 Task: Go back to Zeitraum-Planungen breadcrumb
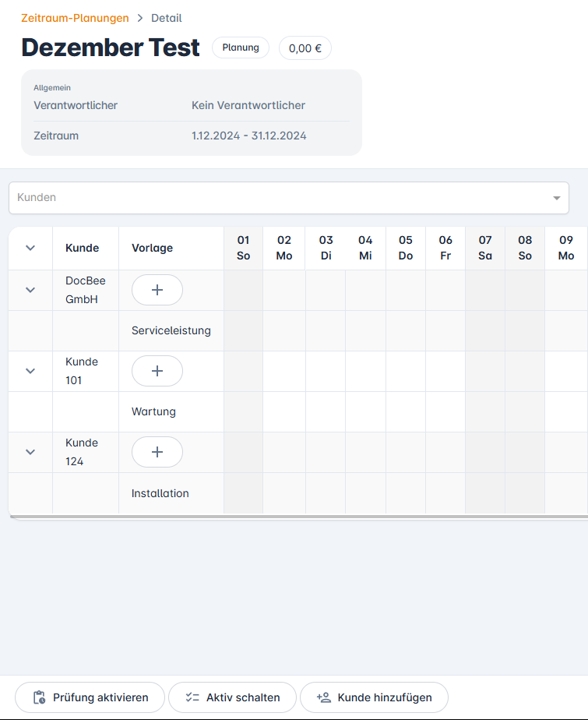(75, 18)
